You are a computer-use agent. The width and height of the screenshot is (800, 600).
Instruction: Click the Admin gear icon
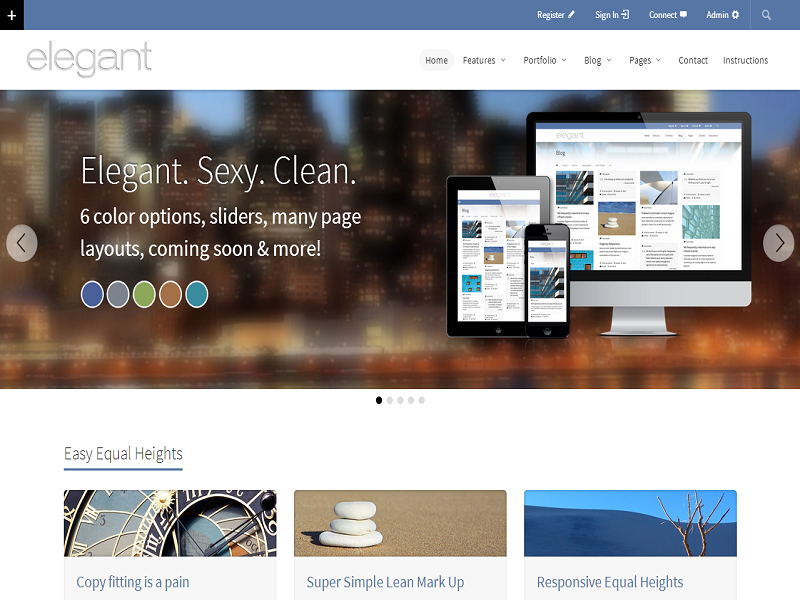(x=736, y=15)
